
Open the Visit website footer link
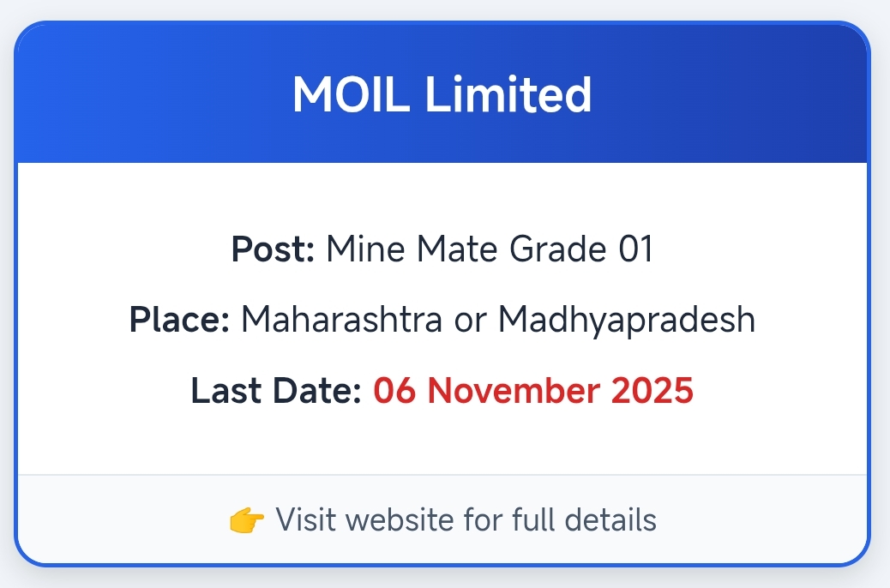466,520
